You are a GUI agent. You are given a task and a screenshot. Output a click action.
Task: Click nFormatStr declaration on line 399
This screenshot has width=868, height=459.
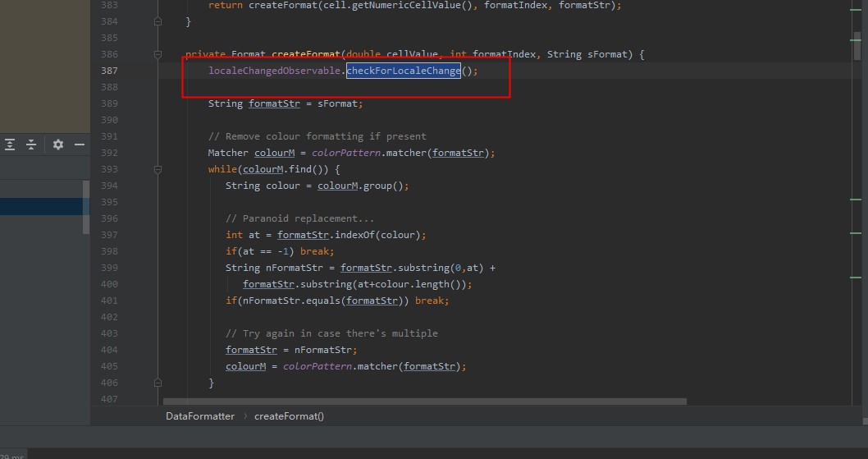pyautogui.click(x=294, y=268)
